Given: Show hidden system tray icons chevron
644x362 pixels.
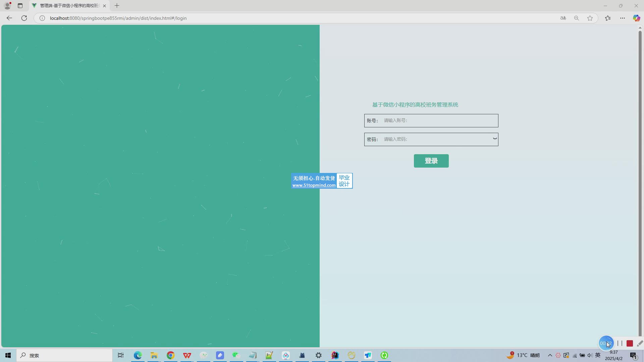Looking at the screenshot, I should tap(550, 355).
